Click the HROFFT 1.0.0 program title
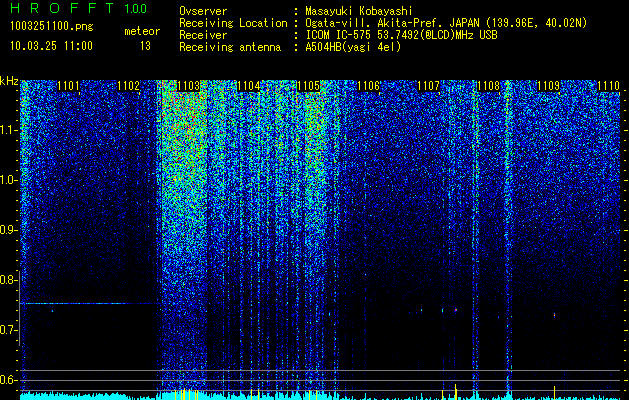The image size is (629, 400). coord(79,8)
